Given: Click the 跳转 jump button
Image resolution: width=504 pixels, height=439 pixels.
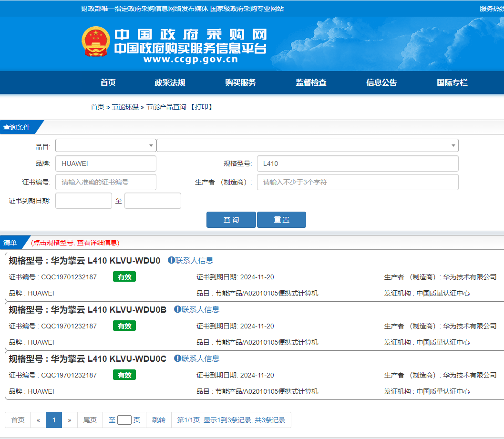Looking at the screenshot, I should [x=159, y=420].
